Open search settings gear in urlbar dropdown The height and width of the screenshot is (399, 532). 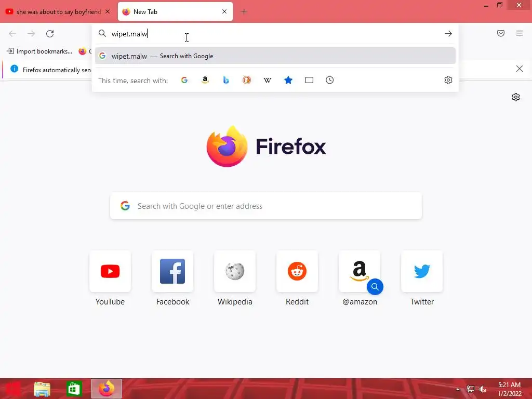pos(448,80)
